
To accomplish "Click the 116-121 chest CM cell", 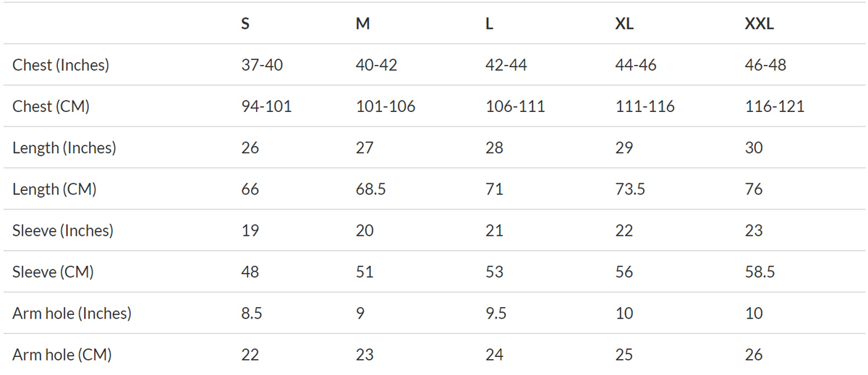I will pos(775,106).
